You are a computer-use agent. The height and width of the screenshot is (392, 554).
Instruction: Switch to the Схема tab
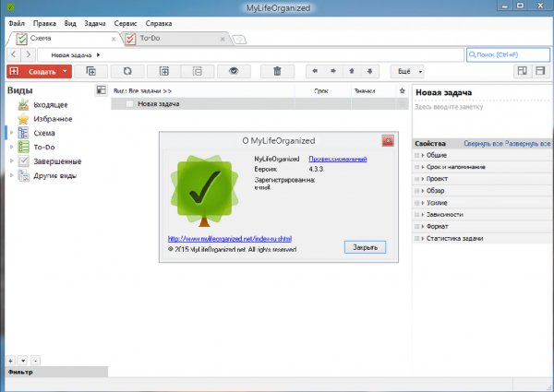(x=64, y=39)
